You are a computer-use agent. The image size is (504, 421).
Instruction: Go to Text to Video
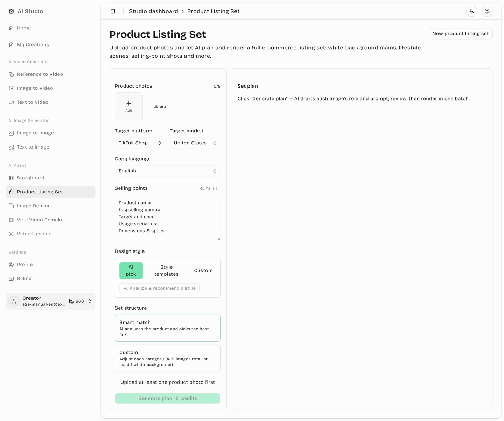[x=50, y=102]
